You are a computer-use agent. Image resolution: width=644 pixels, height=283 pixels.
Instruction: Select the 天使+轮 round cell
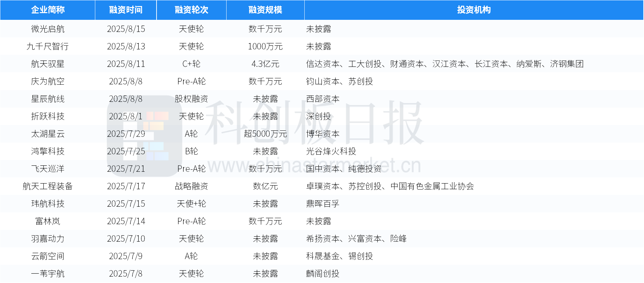click(x=192, y=204)
